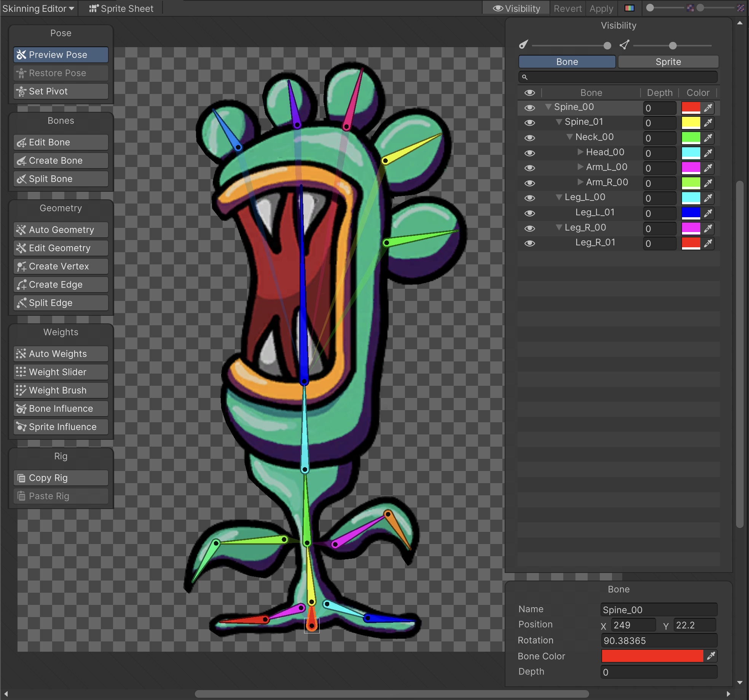The width and height of the screenshot is (749, 700).
Task: Select the Split Bone tool
Action: [61, 178]
